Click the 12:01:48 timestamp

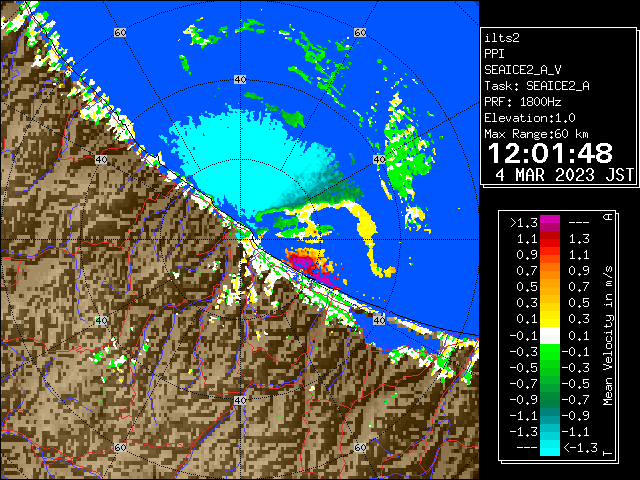[550, 153]
